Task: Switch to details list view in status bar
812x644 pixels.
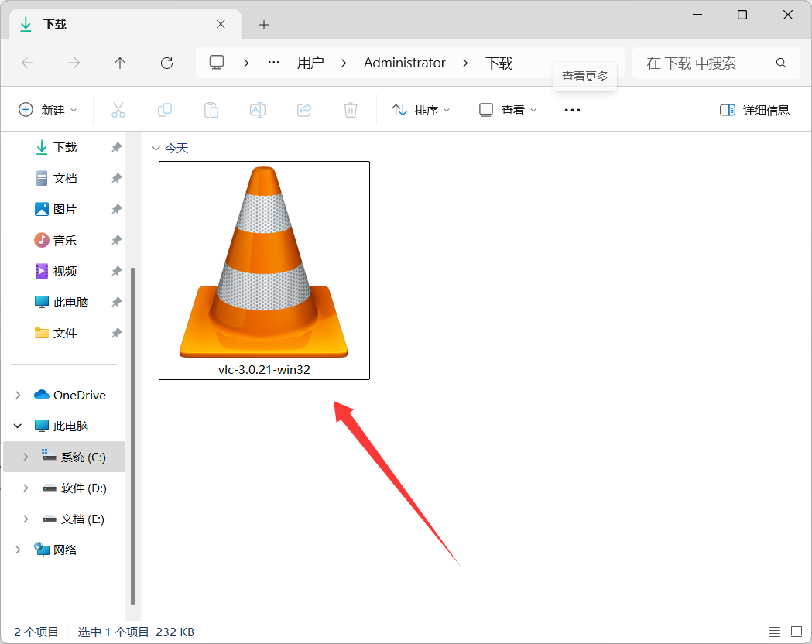Action: pos(775,632)
